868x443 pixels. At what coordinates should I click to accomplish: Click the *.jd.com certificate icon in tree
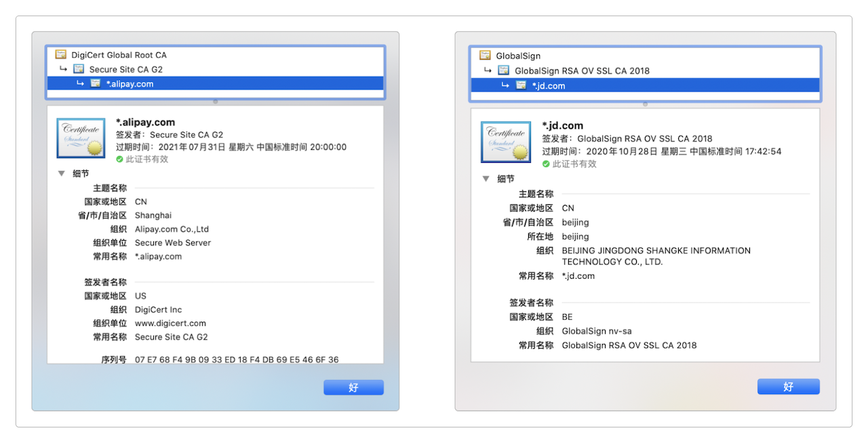pyautogui.click(x=521, y=85)
